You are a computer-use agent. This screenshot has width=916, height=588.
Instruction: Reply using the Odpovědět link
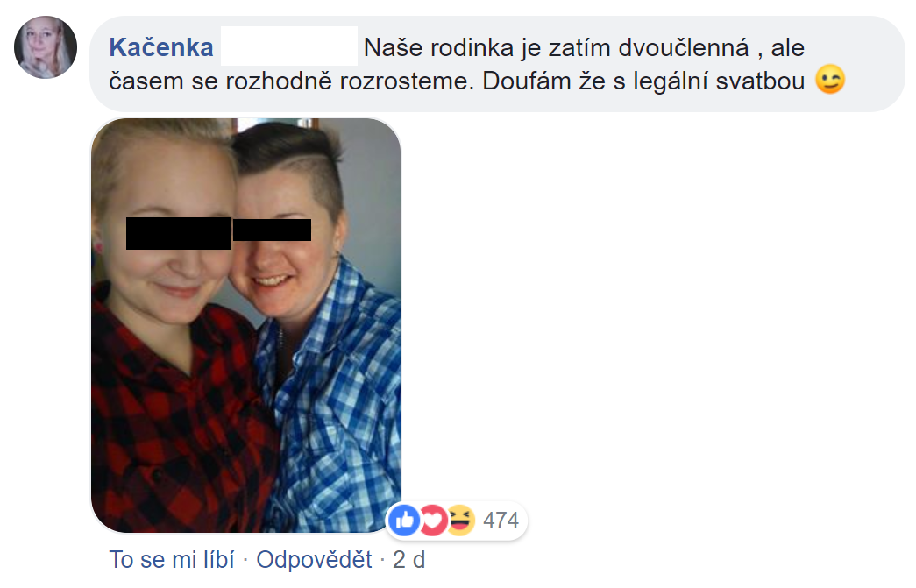315,559
